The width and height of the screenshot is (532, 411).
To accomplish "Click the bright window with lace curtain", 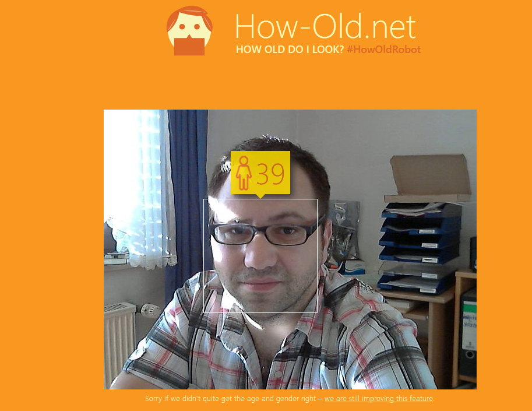I will (x=140, y=188).
